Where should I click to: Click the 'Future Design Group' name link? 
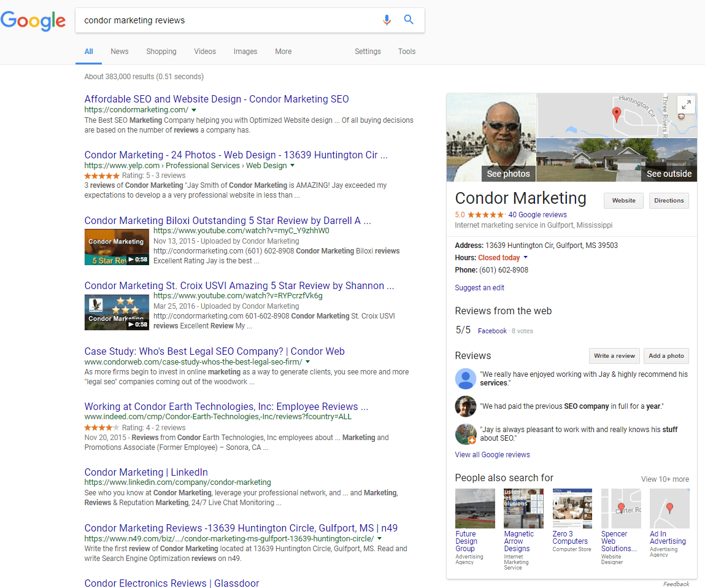(466, 541)
